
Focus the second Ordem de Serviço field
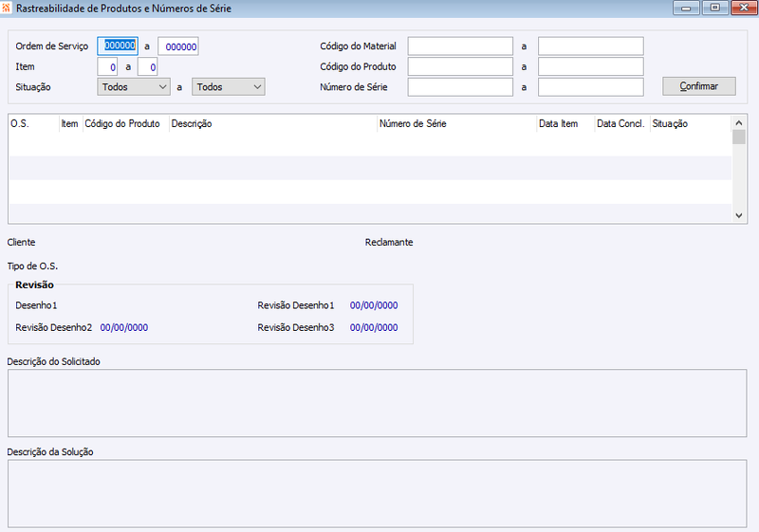[178, 46]
